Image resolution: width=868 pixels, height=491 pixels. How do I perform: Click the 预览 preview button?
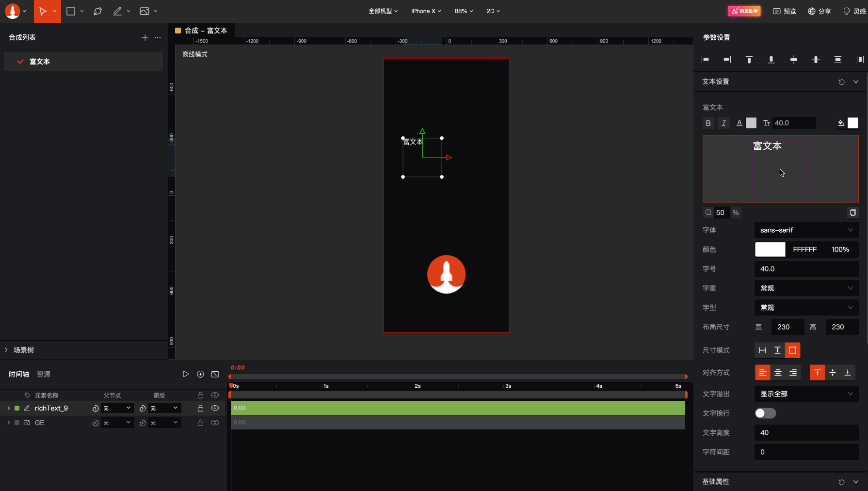coord(785,11)
